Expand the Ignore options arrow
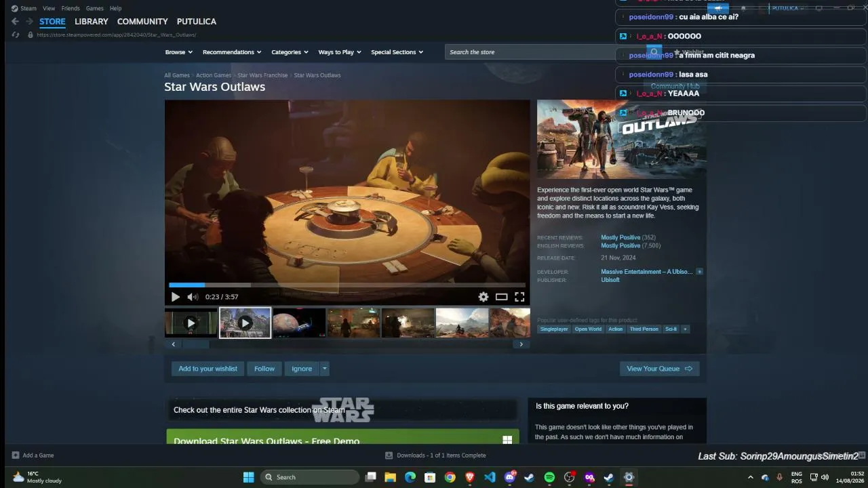This screenshot has width=868, height=488. (x=325, y=369)
